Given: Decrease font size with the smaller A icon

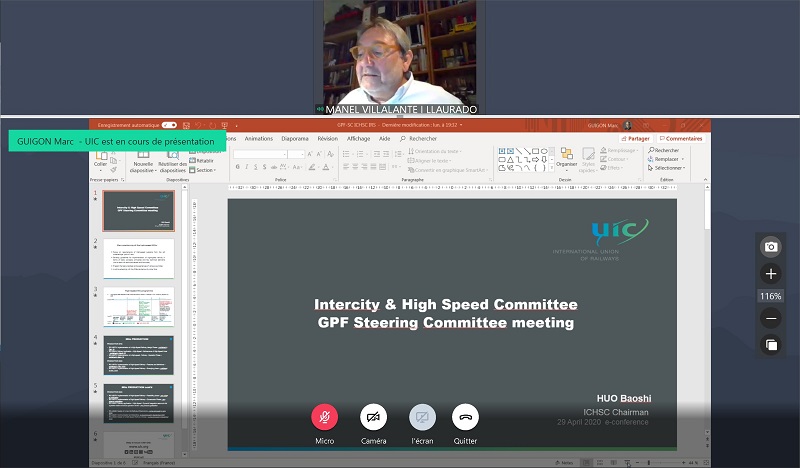Looking at the screenshot, I should tap(319, 154).
